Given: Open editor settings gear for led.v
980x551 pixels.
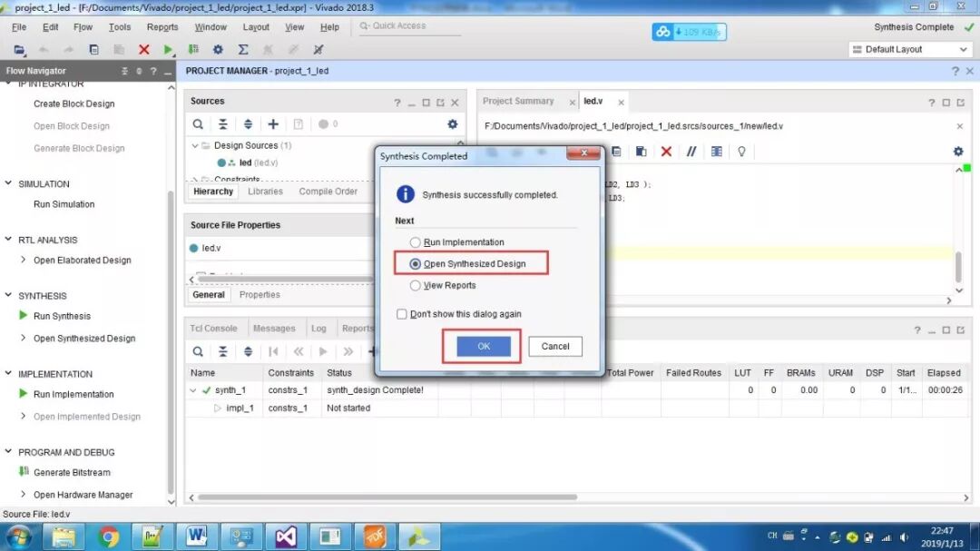Looking at the screenshot, I should click(958, 152).
